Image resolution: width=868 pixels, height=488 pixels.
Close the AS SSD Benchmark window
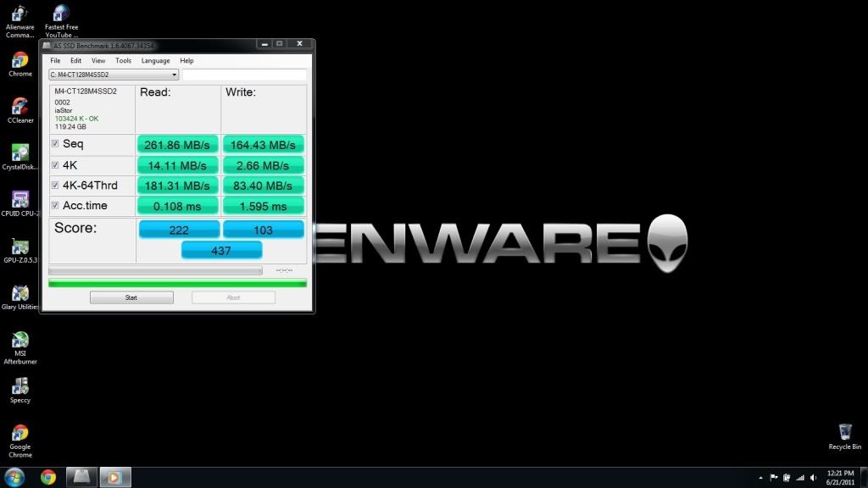pyautogui.click(x=299, y=44)
